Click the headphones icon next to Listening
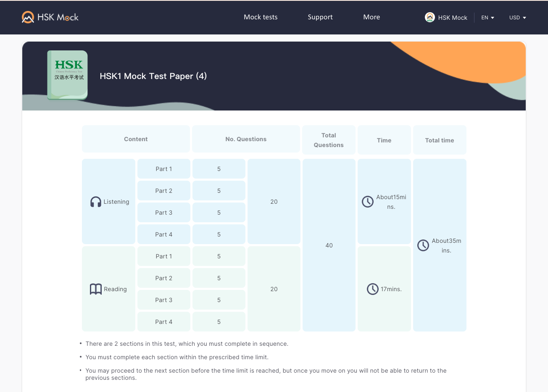The width and height of the screenshot is (548, 392). tap(96, 202)
